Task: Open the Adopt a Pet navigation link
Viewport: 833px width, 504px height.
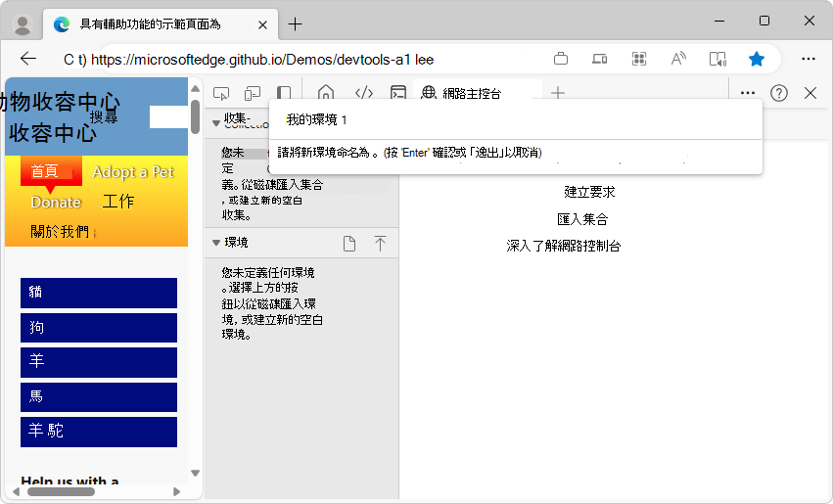Action: click(x=133, y=172)
